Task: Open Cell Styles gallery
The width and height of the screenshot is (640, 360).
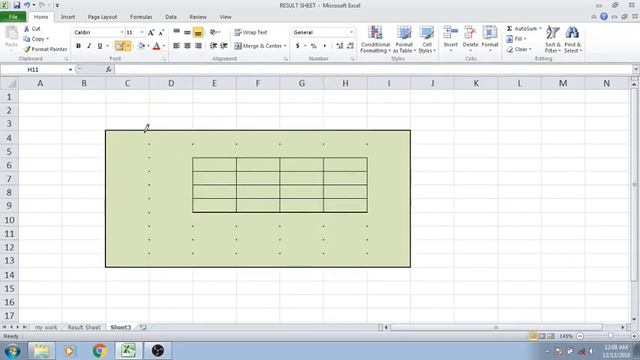Action: 427,39
